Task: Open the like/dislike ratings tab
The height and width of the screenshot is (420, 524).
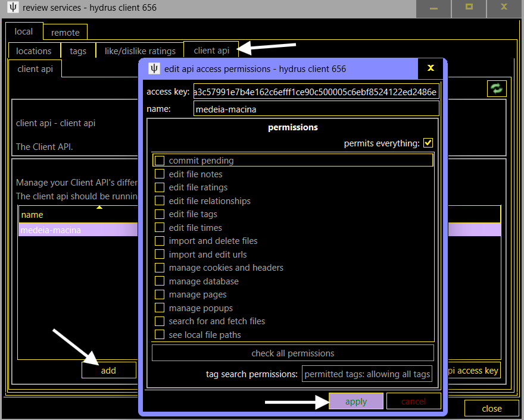Action: click(140, 51)
